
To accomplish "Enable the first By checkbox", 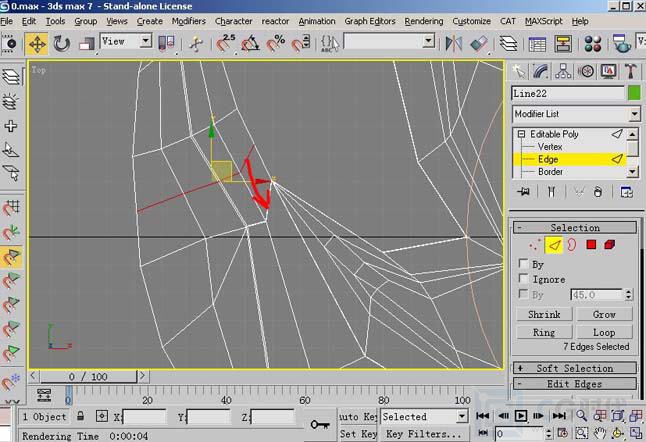I will (523, 264).
